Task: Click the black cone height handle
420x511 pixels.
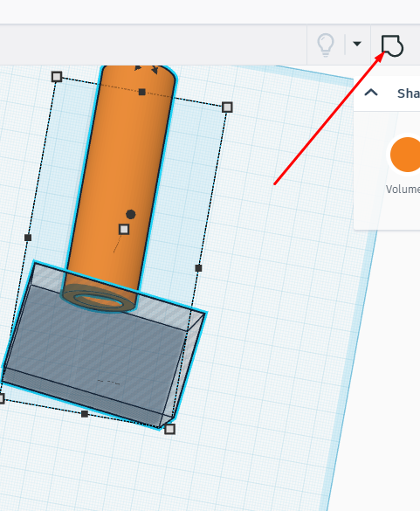Action: [130, 214]
